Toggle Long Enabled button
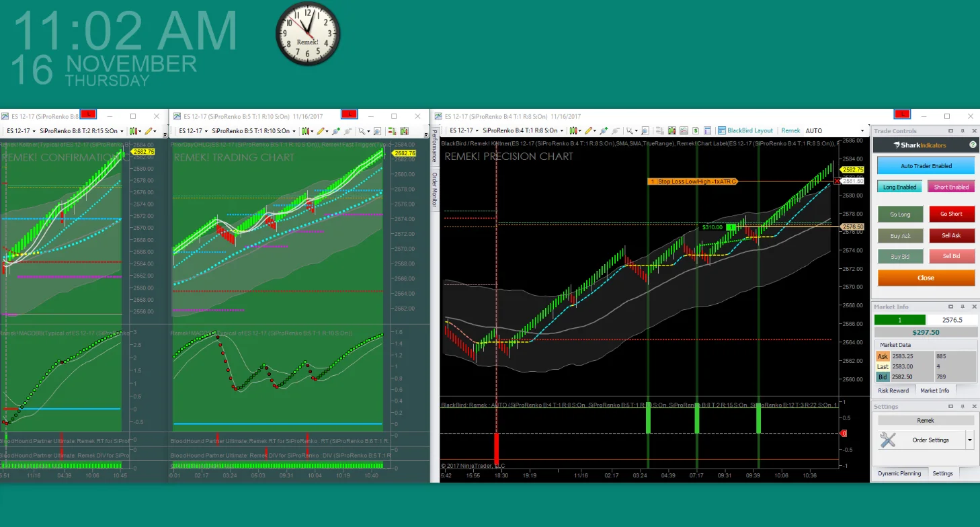 [x=899, y=187]
